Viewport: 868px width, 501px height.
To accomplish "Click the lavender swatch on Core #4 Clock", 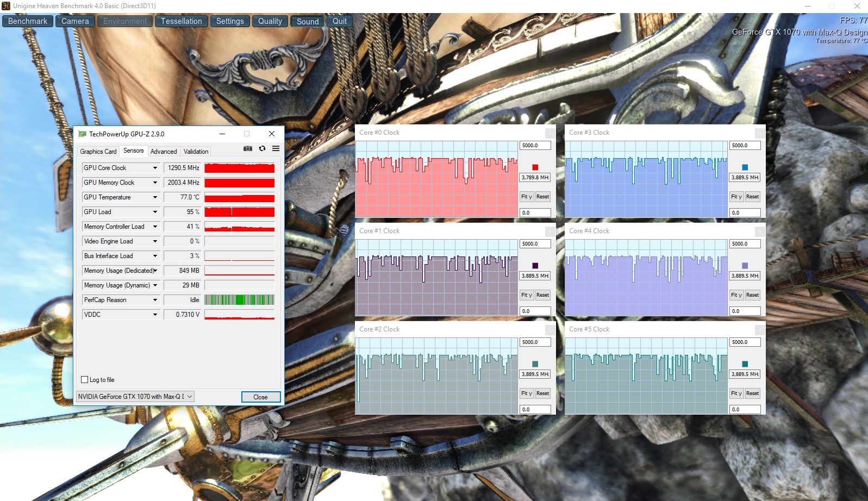I will 745,266.
